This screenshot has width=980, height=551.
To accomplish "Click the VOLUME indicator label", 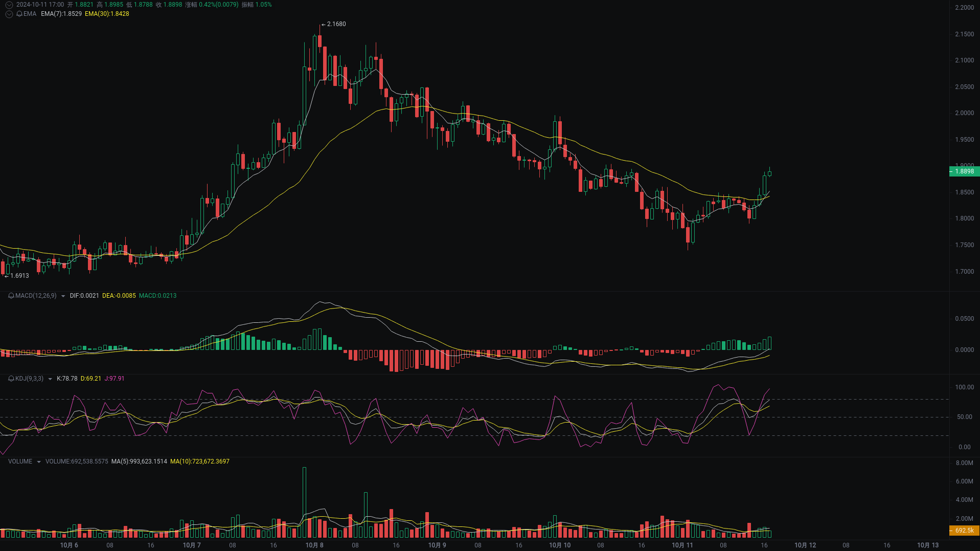I will (x=20, y=461).
